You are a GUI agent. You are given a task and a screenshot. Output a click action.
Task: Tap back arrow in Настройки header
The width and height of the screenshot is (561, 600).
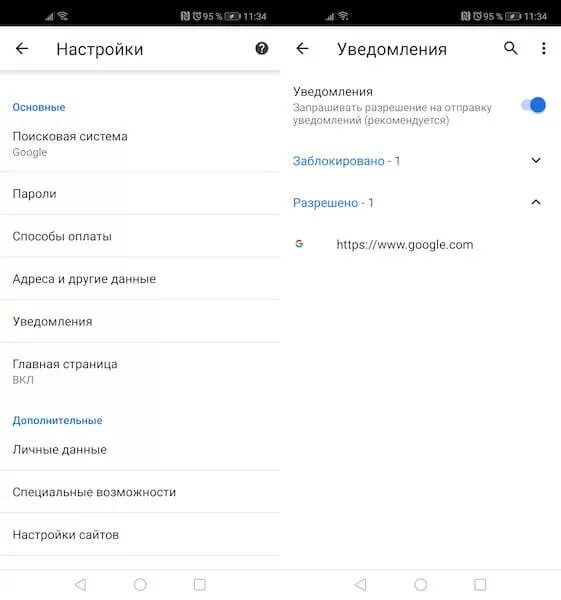[x=22, y=49]
